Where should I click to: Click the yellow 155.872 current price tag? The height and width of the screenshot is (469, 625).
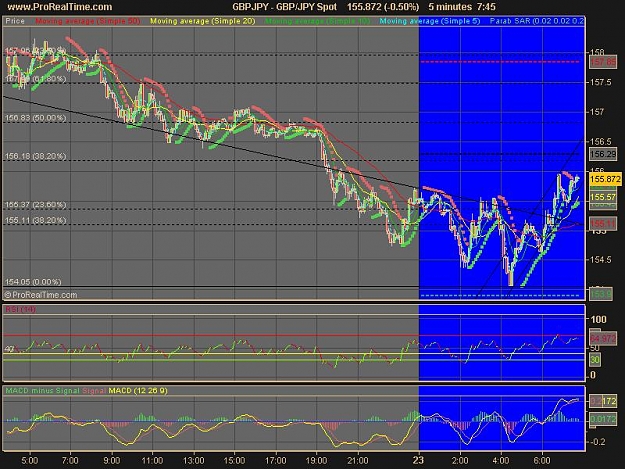pyautogui.click(x=605, y=179)
